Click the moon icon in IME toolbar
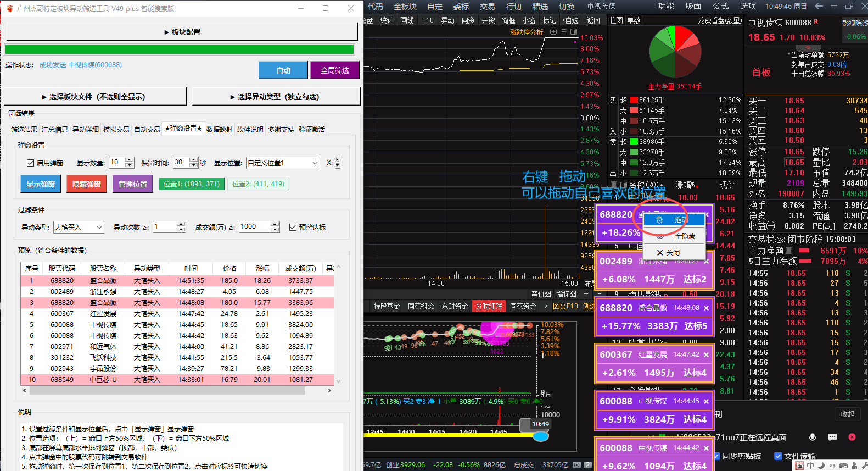This screenshot has width=868, height=471. click(821, 466)
